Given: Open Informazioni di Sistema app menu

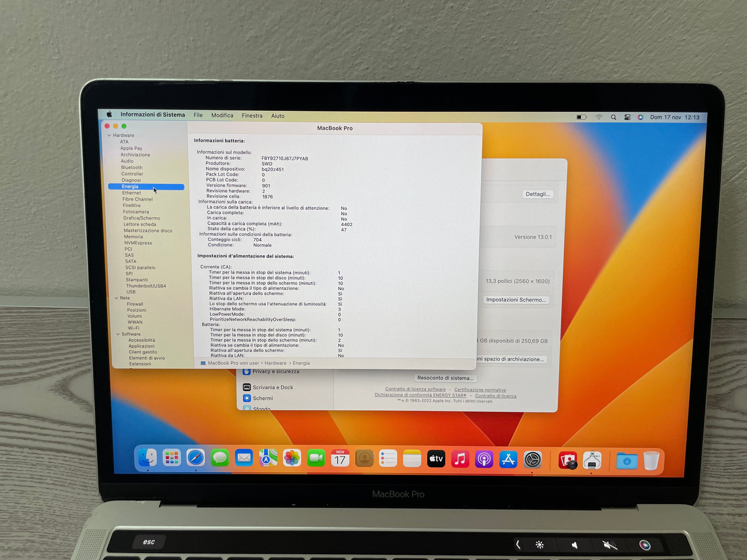Looking at the screenshot, I should 153,115.
